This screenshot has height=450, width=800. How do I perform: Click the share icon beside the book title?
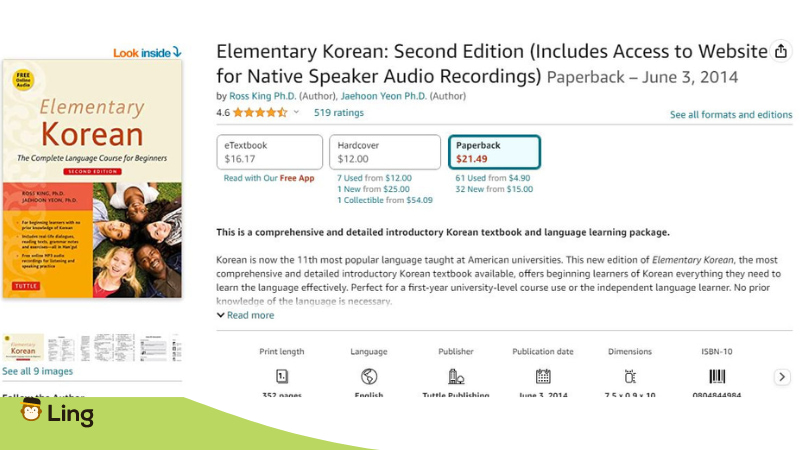click(x=781, y=51)
